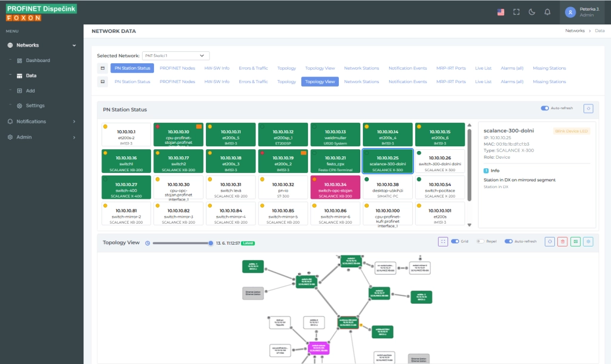Image resolution: width=611 pixels, height=364 pixels.
Task: Select PN Station Status tab in first row
Action: point(132,68)
